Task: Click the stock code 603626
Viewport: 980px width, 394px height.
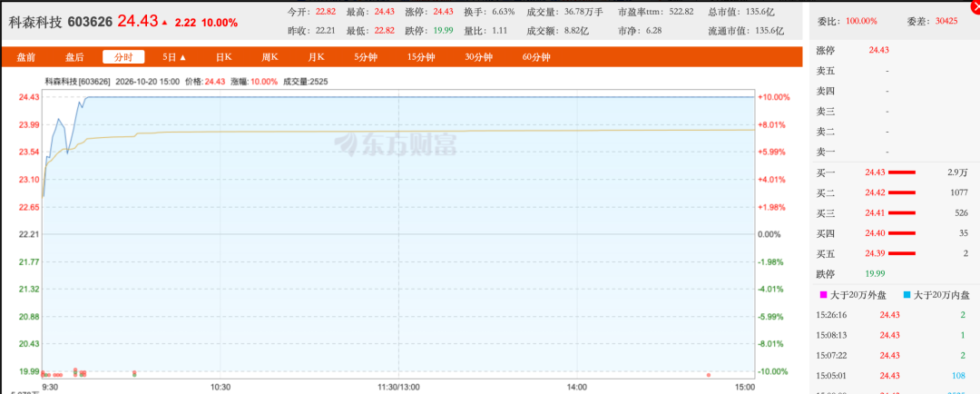Action: [x=90, y=22]
